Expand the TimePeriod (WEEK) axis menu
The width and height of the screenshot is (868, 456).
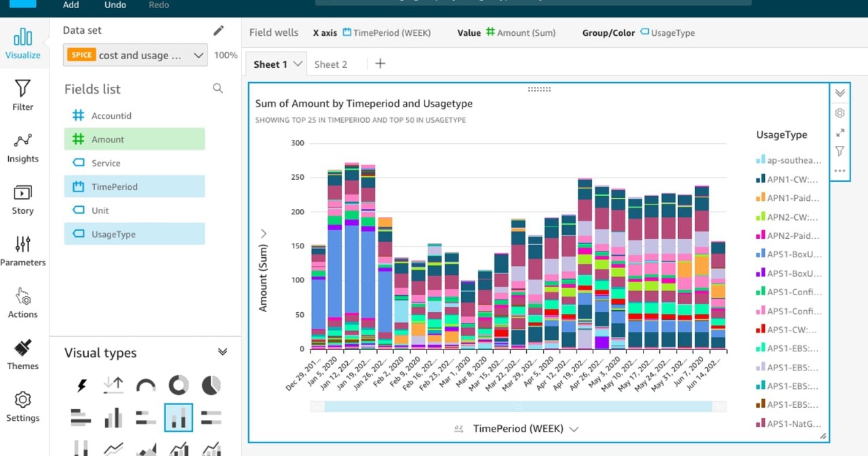pyautogui.click(x=574, y=429)
